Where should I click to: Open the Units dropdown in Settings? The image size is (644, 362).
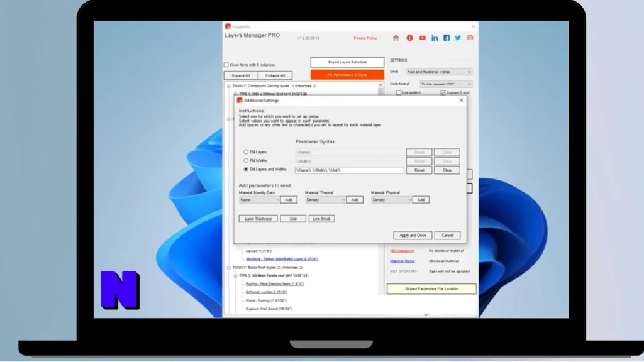point(438,72)
